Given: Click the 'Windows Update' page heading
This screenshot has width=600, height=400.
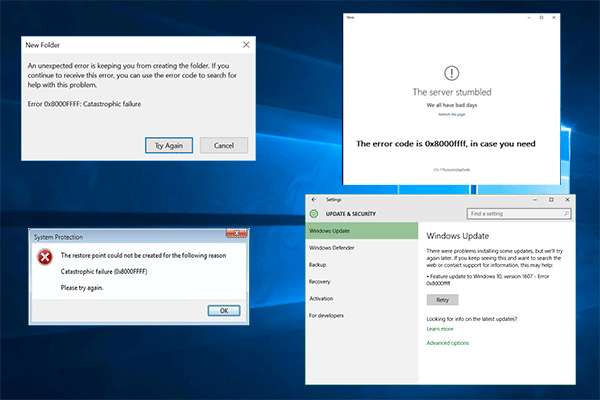Looking at the screenshot, I should [x=458, y=236].
